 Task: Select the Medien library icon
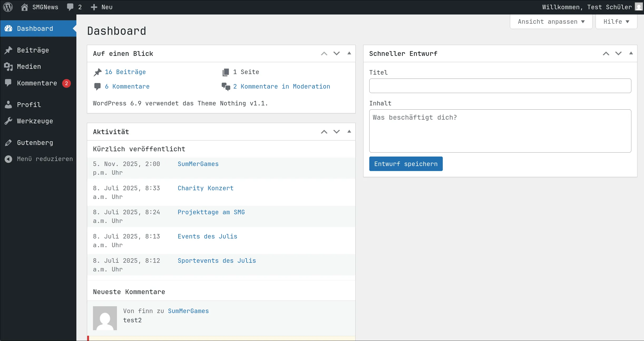pos(9,67)
